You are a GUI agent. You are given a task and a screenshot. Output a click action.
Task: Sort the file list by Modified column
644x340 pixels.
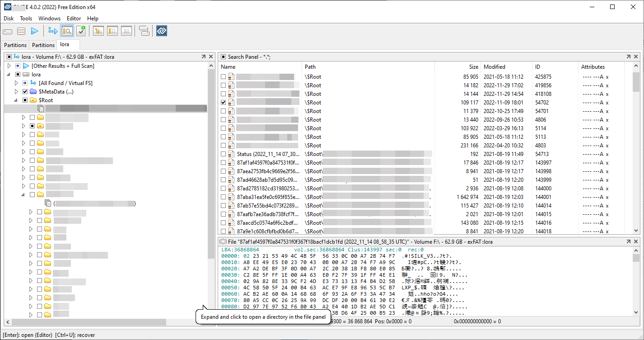[495, 67]
